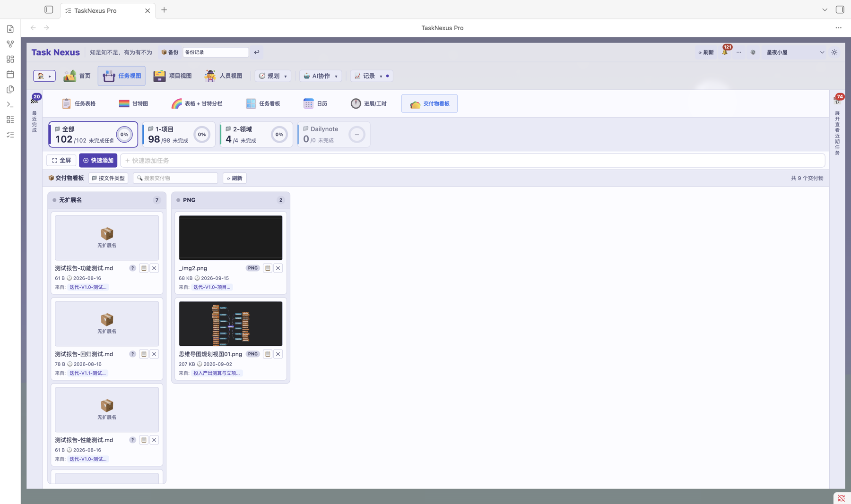851x504 pixels.
Task: Toggle the right sidebar panel icon
Action: (x=840, y=9)
